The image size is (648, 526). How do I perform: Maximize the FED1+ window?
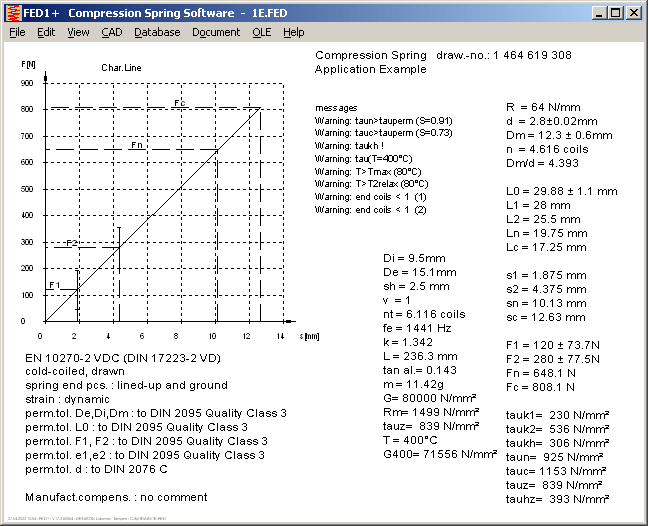616,13
